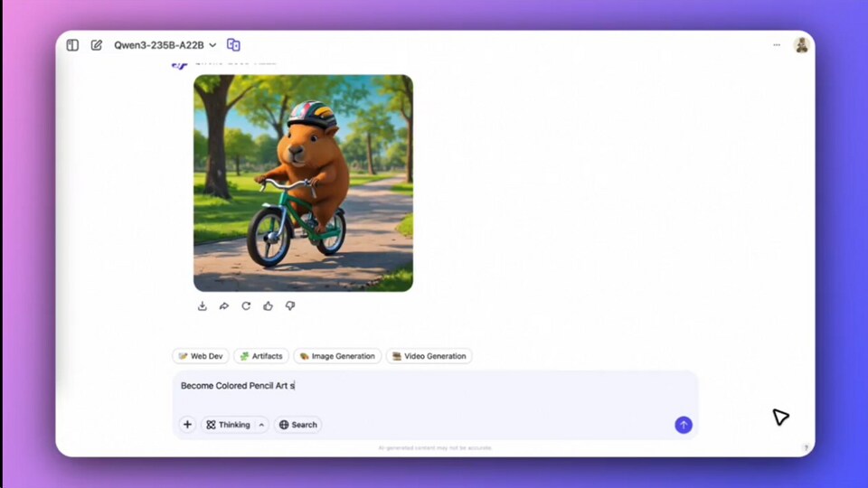This screenshot has width=868, height=488.
Task: Give the response a thumbs up
Action: pyautogui.click(x=268, y=306)
